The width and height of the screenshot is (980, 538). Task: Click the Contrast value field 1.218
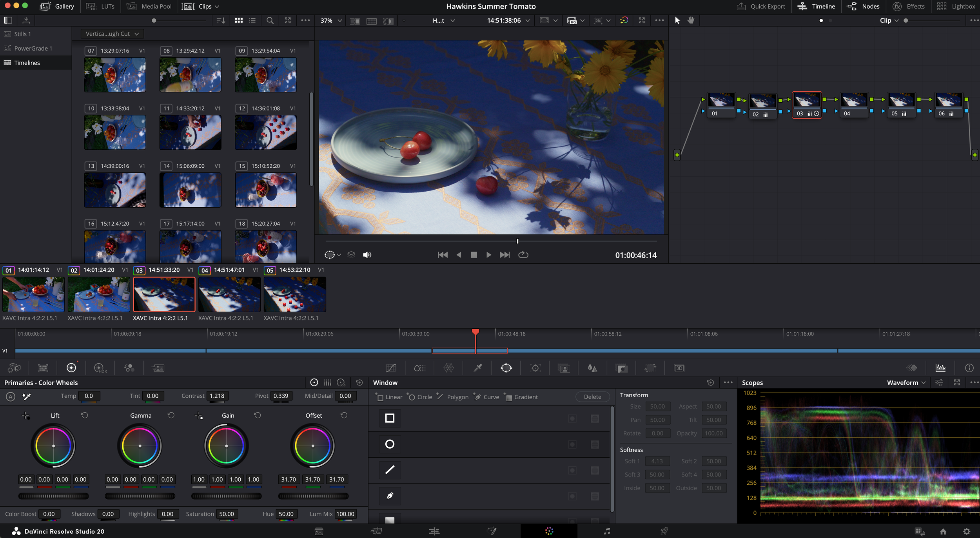[x=217, y=396]
